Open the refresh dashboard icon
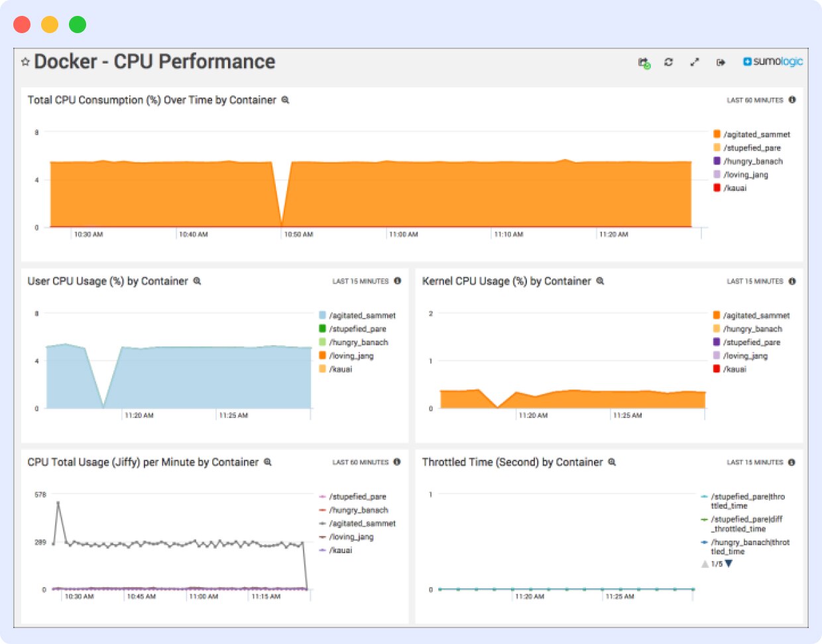822x644 pixels. (669, 62)
